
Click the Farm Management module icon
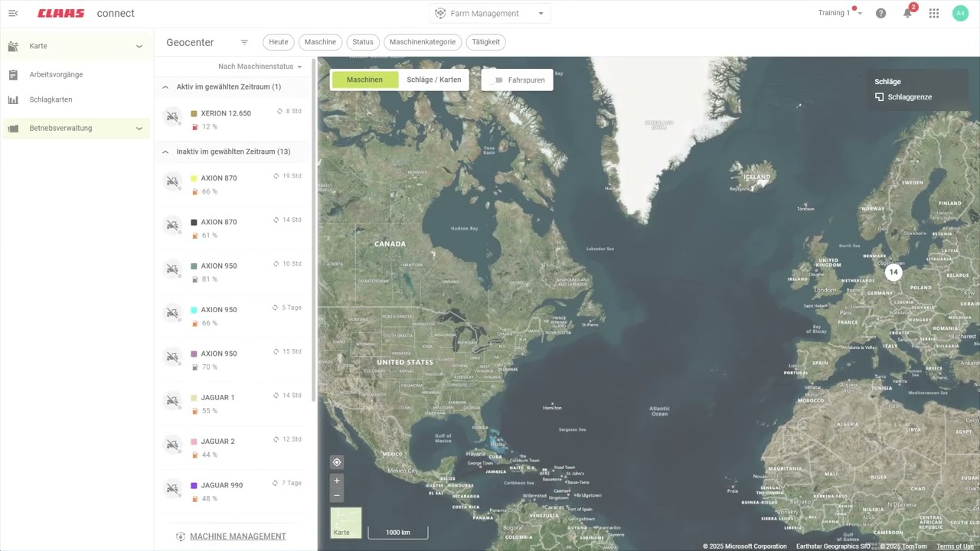(x=440, y=13)
